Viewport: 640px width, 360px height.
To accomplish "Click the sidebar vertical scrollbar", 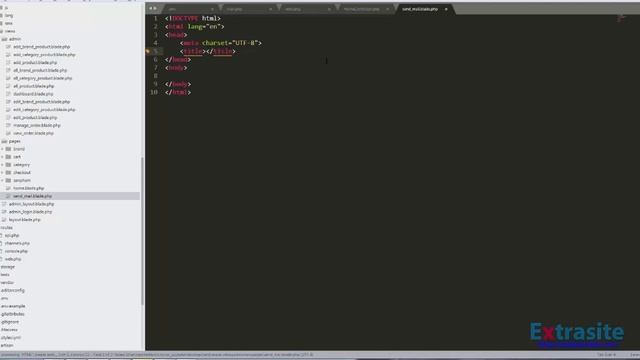I will 142,231.
